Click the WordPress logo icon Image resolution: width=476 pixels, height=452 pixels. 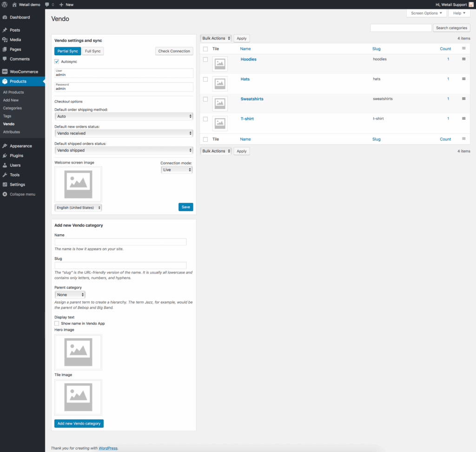[x=5, y=4]
